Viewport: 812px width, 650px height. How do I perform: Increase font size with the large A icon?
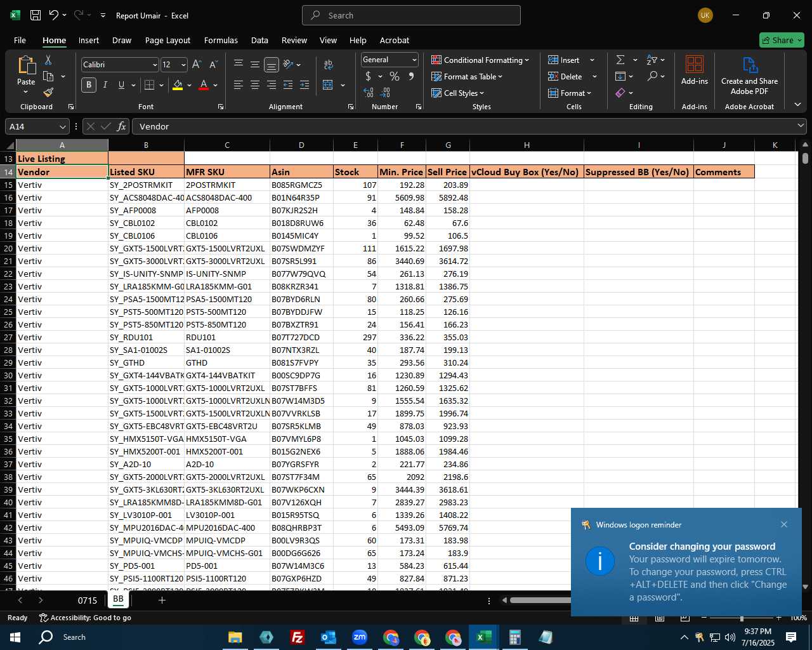[197, 65]
